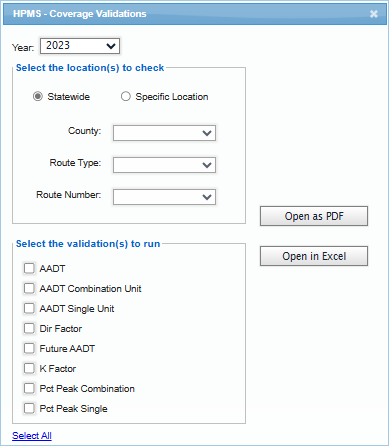
Task: Close the HPMS Coverage Validations dialog
Action: [374, 14]
